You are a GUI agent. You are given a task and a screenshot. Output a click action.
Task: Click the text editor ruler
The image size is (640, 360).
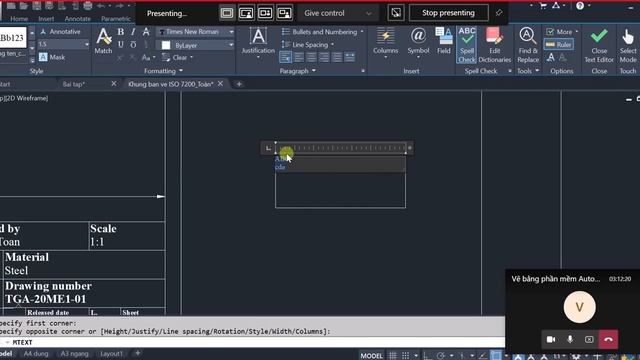click(x=341, y=148)
